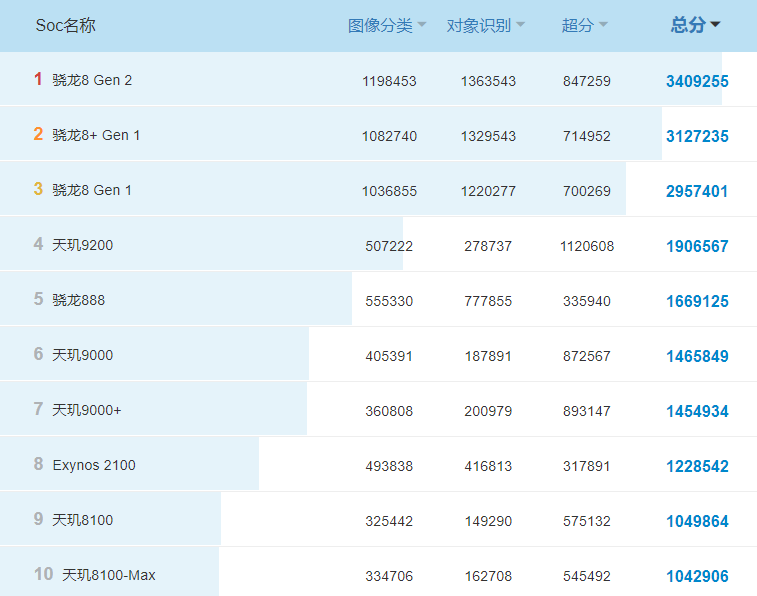
Task: Click total score 1669125
Action: click(697, 301)
